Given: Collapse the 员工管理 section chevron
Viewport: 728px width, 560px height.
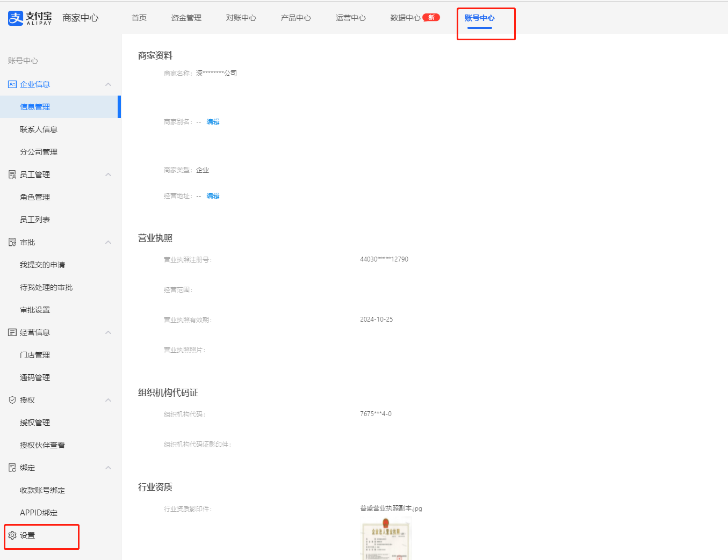Looking at the screenshot, I should (x=108, y=174).
